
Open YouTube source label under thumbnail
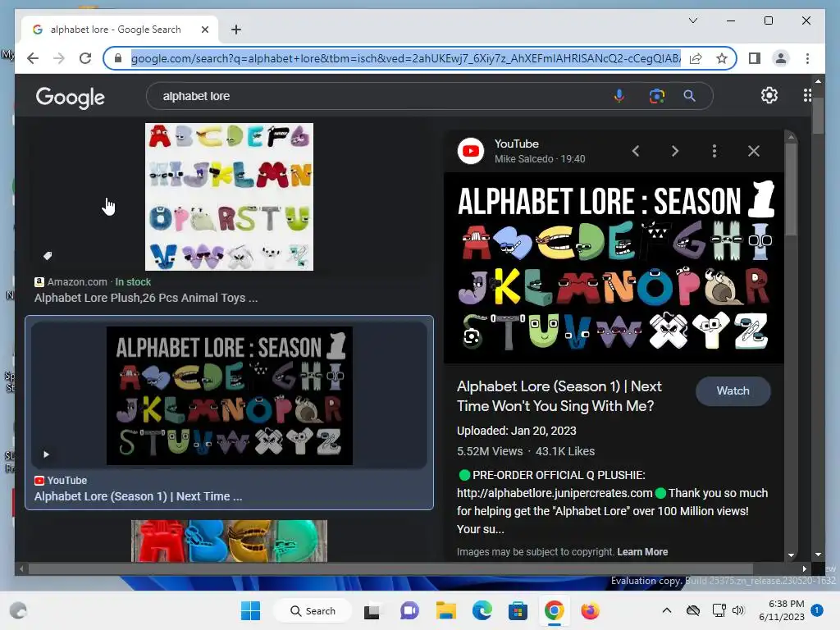pyautogui.click(x=61, y=481)
